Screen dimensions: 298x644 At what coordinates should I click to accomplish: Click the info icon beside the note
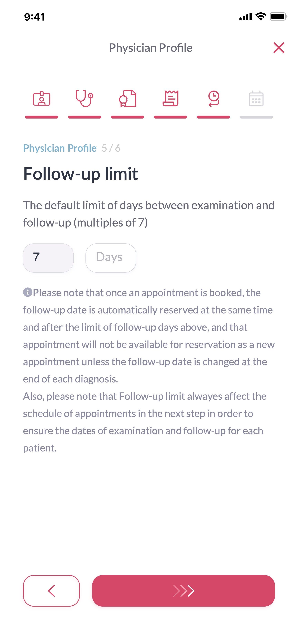(27, 292)
